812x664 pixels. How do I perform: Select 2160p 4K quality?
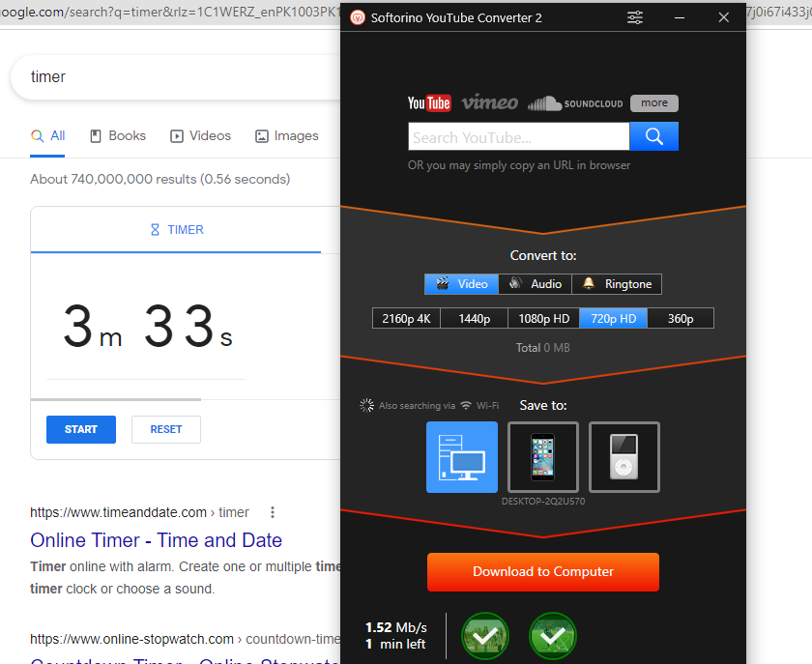click(x=406, y=318)
